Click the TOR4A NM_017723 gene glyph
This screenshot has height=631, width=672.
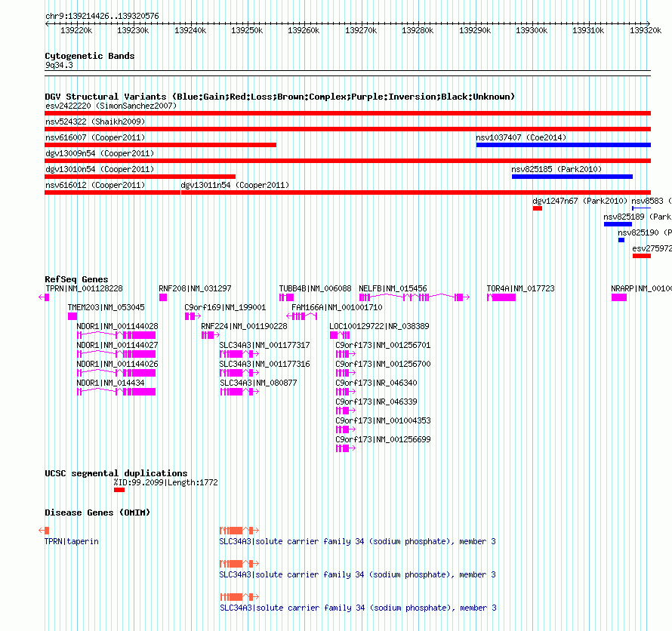point(501,297)
